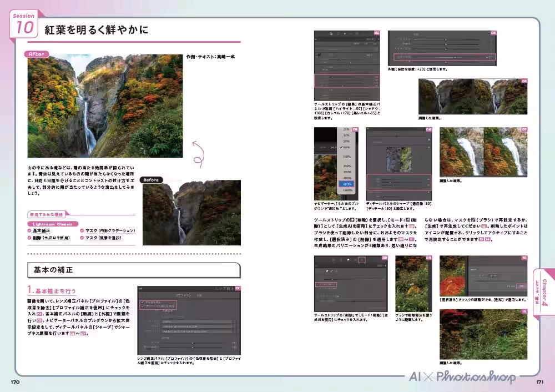Click the Remove mode icon in screenshot 09
555x392 pixels.
(327, 272)
